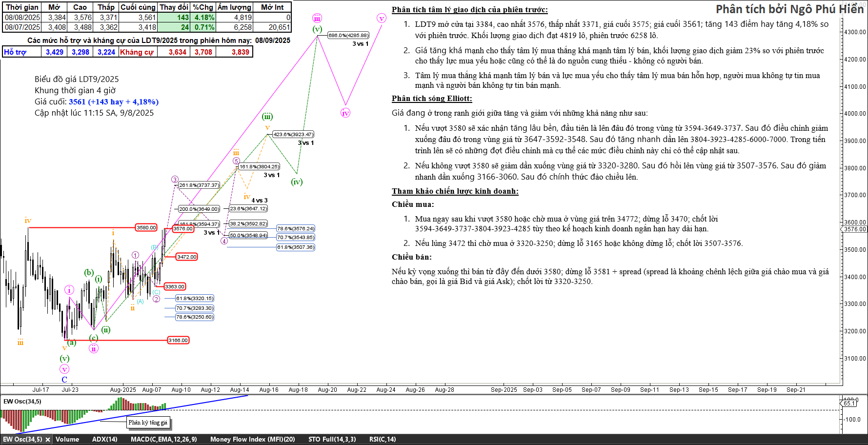Viewport: 868px width, 445px height.
Task: Select the red 3166.00 support level label
Action: [178, 340]
